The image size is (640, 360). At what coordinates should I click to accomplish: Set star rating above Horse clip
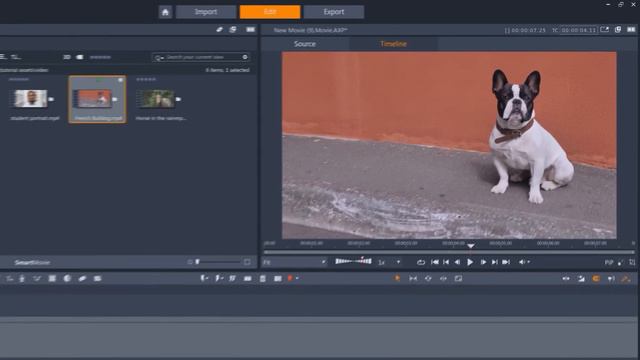(x=147, y=80)
